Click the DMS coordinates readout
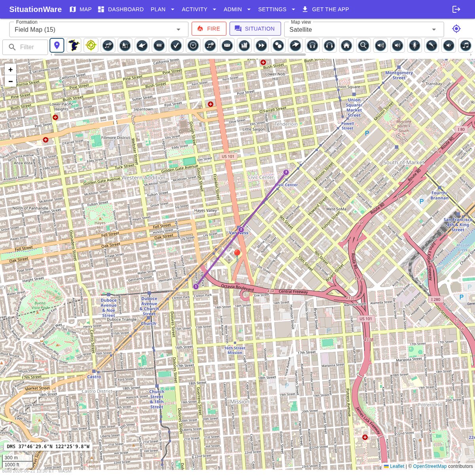 click(48, 446)
